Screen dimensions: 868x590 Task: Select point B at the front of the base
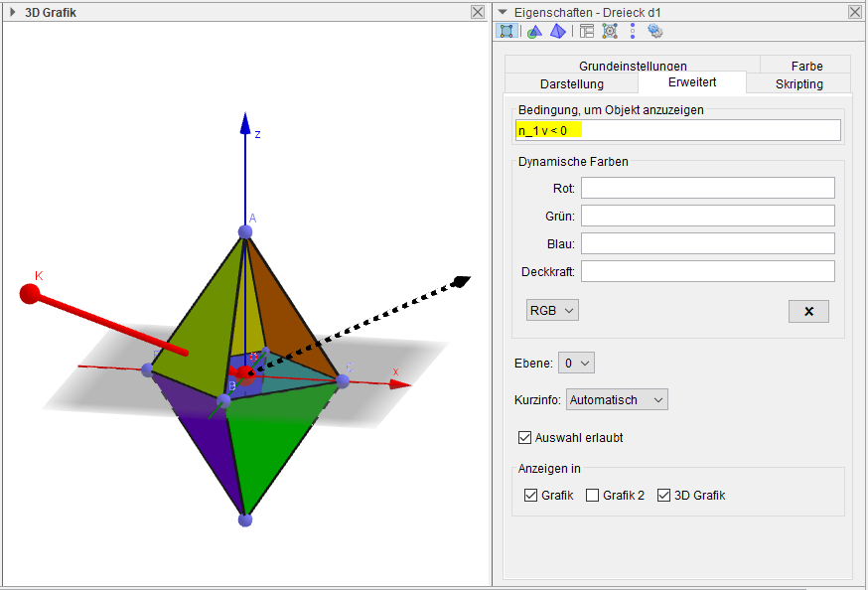pyautogui.click(x=223, y=400)
